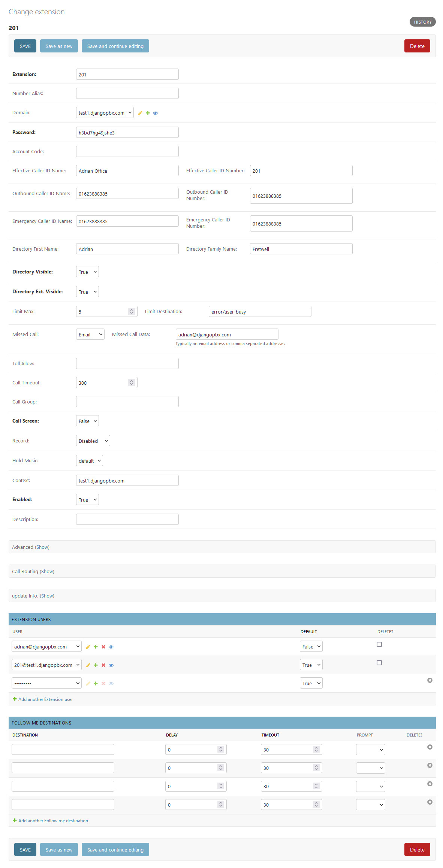Open the Missed Call type dropdown
Viewport: 443px width, 868px height.
[90, 335]
